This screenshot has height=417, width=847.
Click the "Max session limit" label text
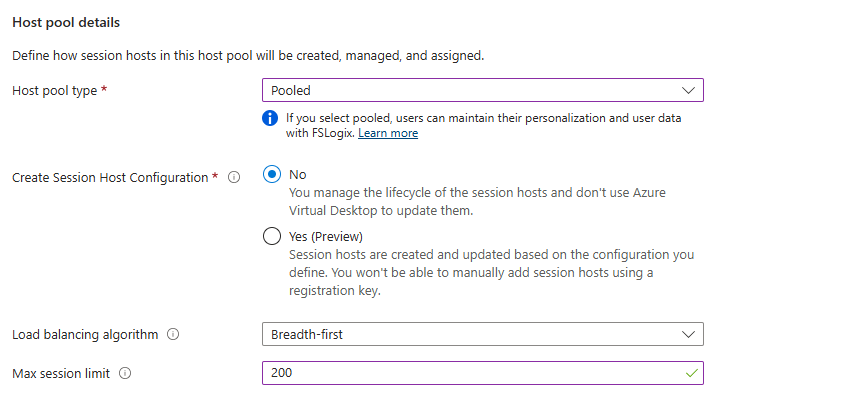pyautogui.click(x=61, y=373)
